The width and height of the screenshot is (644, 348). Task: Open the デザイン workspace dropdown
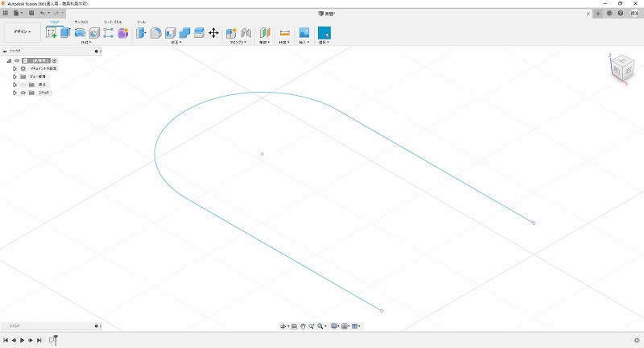(x=23, y=32)
